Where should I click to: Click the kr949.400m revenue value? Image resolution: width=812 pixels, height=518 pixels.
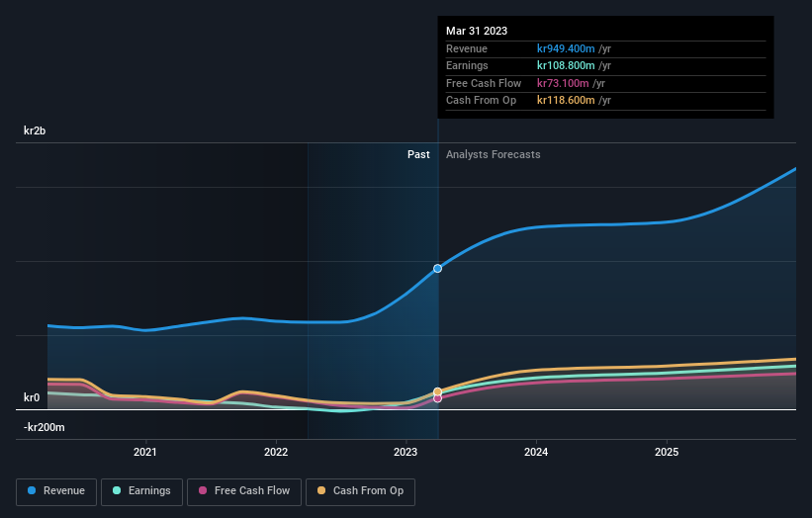(566, 48)
